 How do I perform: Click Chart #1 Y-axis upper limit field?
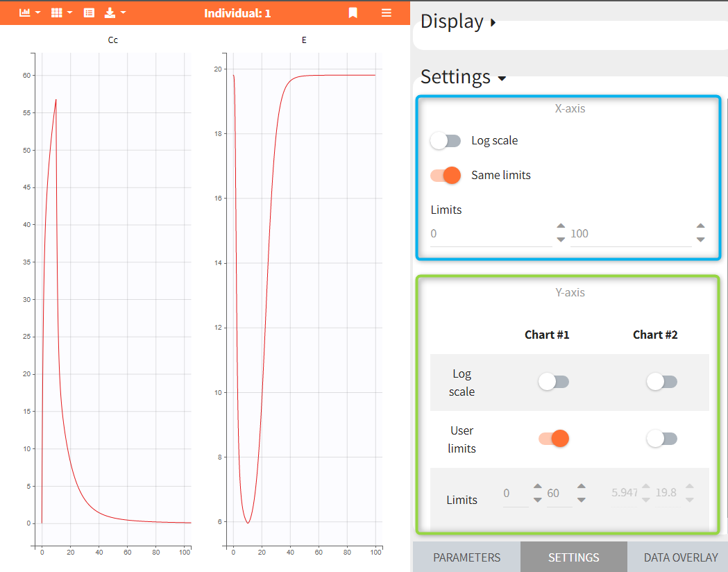[559, 494]
